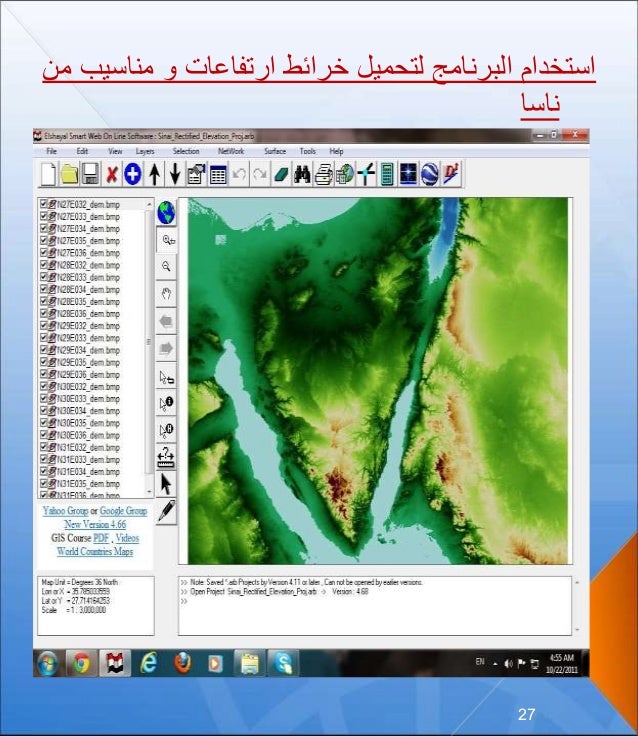Open layer properties icon in toolbar

point(197,174)
